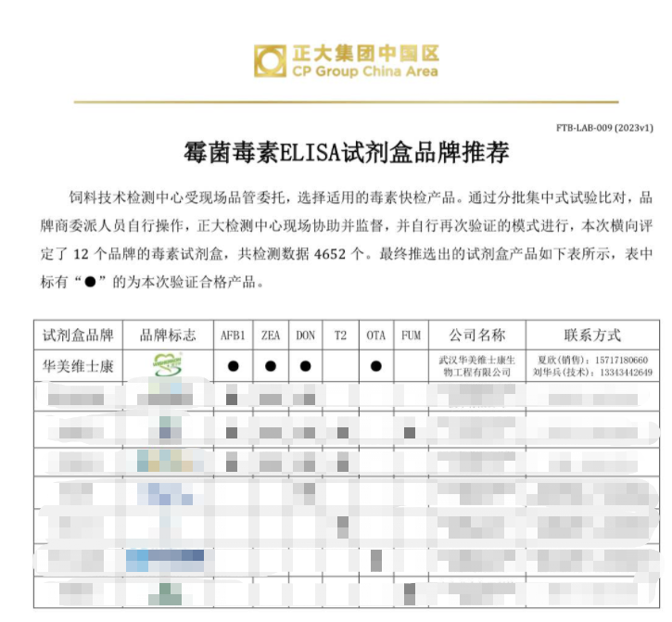The image size is (672, 622).
Task: Click the 华美维士康 brand name cell
Action: click(78, 366)
